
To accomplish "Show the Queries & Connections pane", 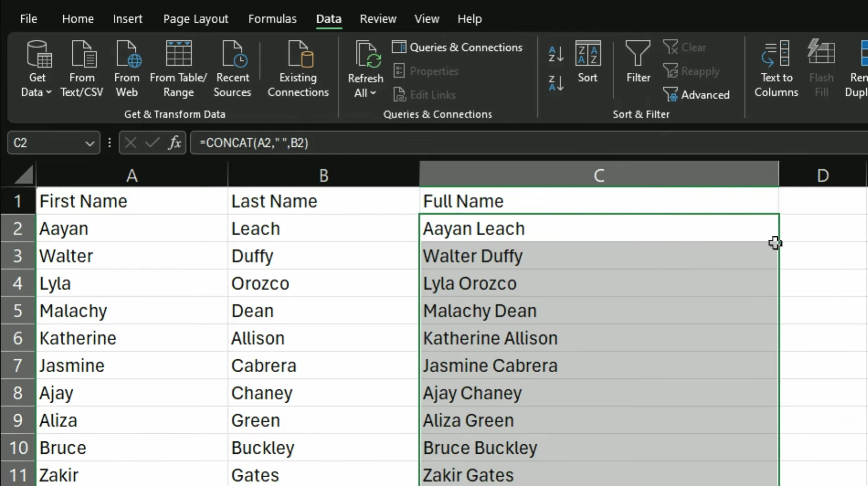I will tap(457, 47).
